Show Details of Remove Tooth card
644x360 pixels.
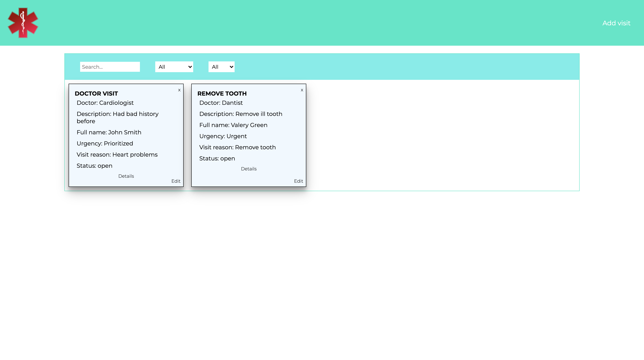tap(249, 169)
